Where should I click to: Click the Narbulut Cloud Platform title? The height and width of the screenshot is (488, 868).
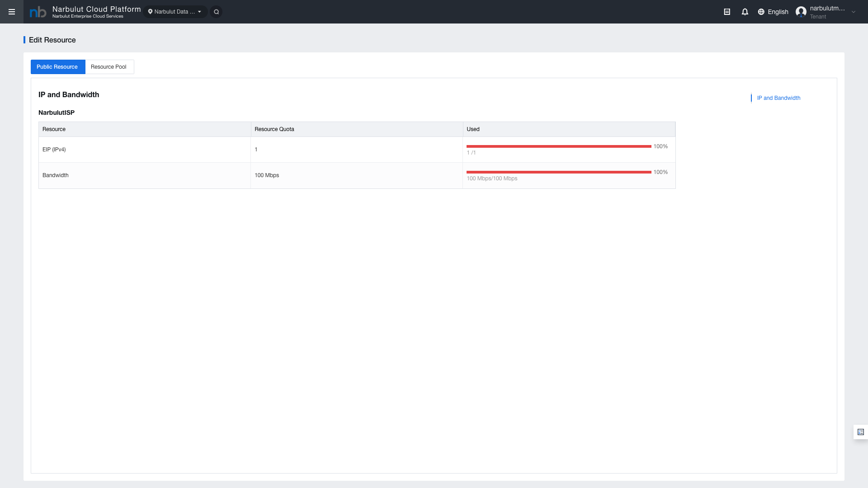97,9
